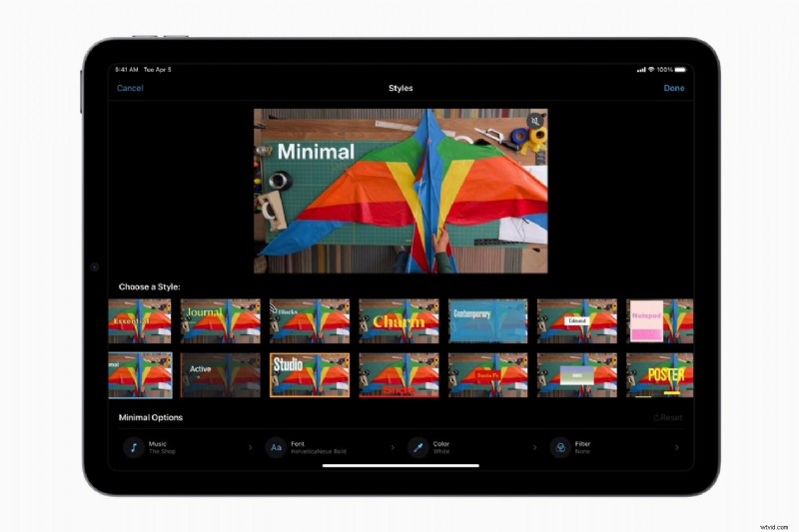Screen dimensions: 799x532
Task: Tap the Wi-Fi icon in status bar
Action: point(651,70)
